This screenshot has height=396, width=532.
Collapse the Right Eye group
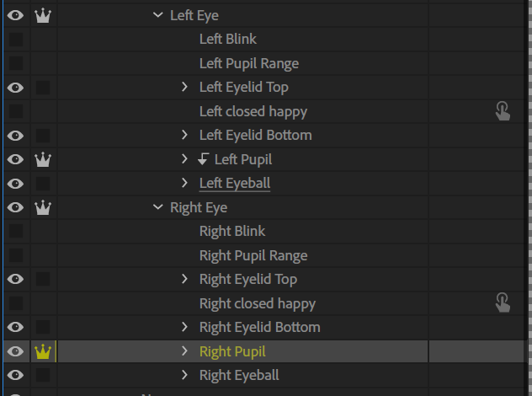tap(157, 206)
